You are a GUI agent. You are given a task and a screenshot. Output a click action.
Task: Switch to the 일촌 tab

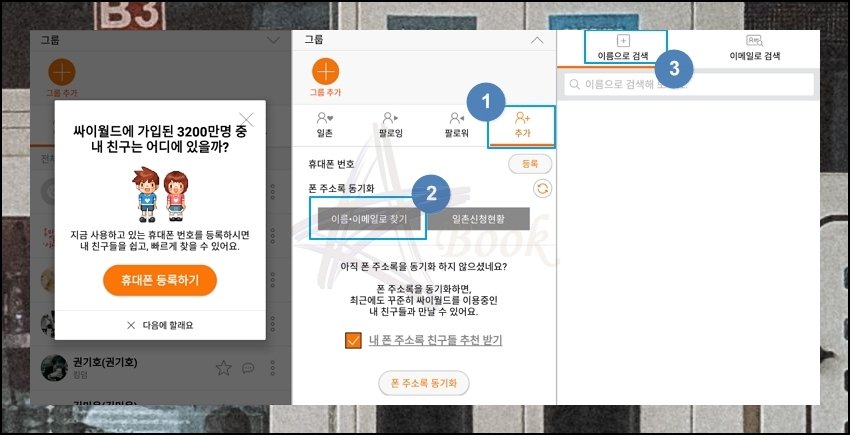pyautogui.click(x=325, y=125)
